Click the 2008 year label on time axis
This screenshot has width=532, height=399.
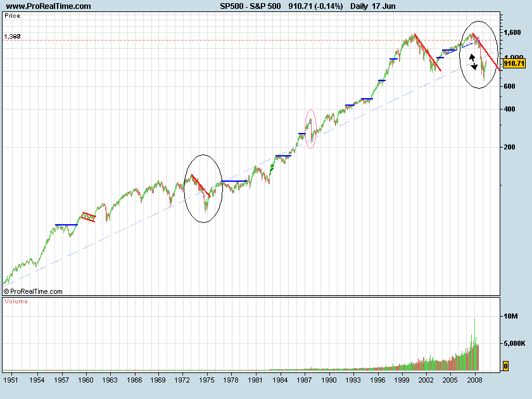pos(474,380)
